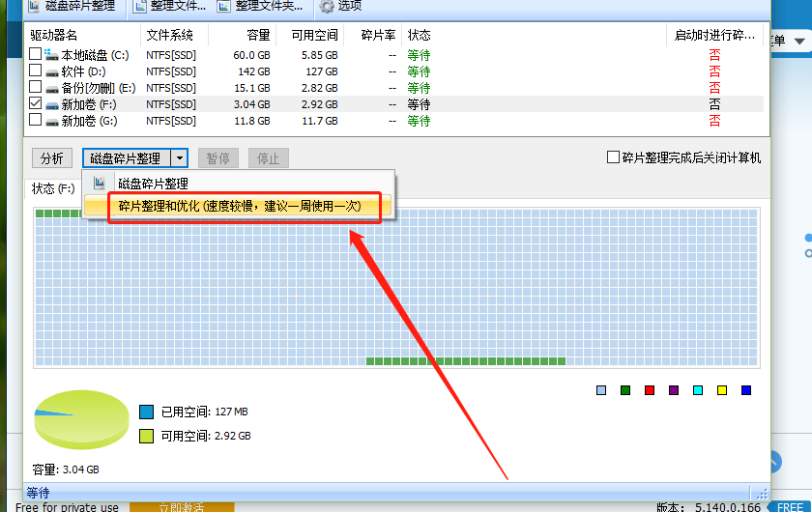The width and height of the screenshot is (812, 512).
Task: Check the 本地磁盘 (C:) drive checkbox
Action: click(35, 54)
